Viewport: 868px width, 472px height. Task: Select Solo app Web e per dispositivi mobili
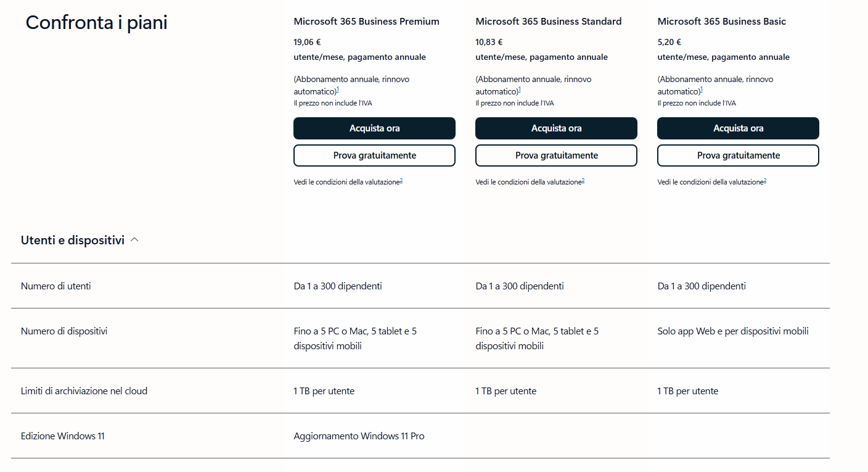tap(733, 331)
